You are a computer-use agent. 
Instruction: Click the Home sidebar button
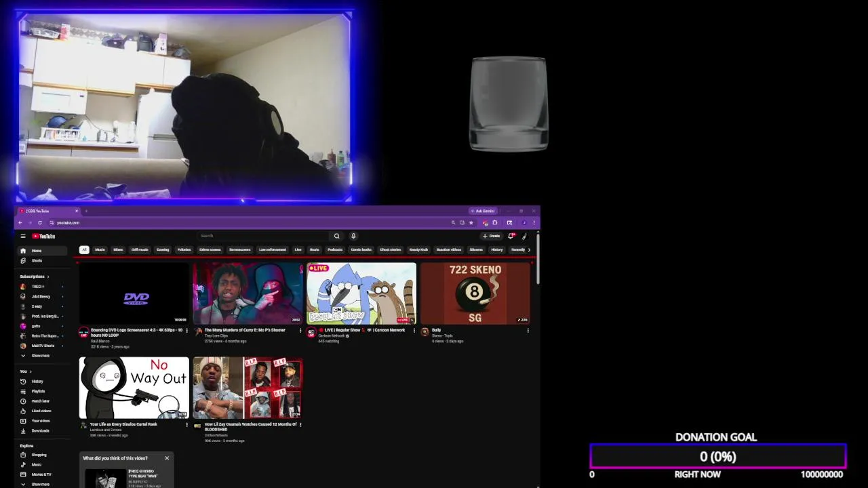42,251
